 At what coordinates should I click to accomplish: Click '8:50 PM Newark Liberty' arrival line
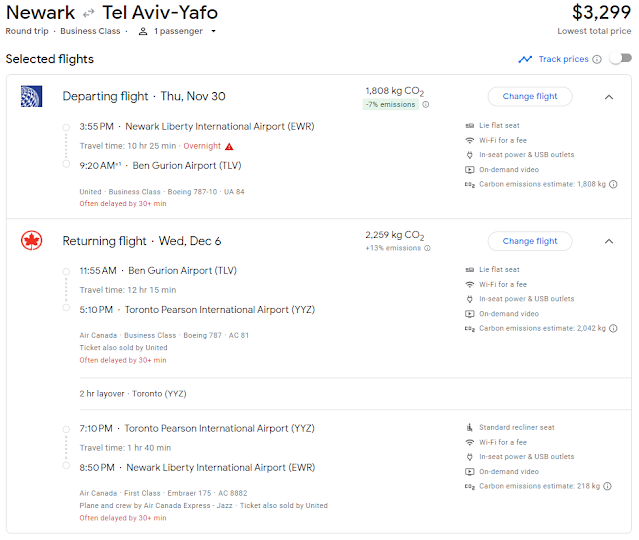click(197, 467)
